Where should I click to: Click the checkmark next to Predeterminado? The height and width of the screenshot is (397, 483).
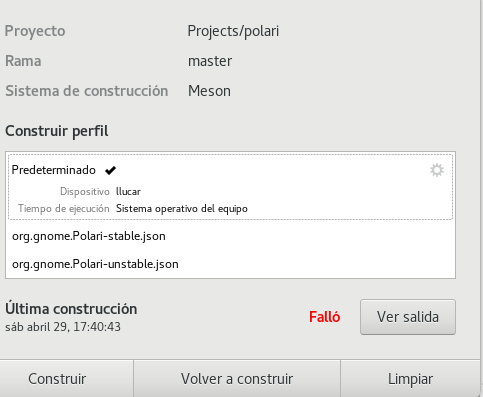point(110,170)
